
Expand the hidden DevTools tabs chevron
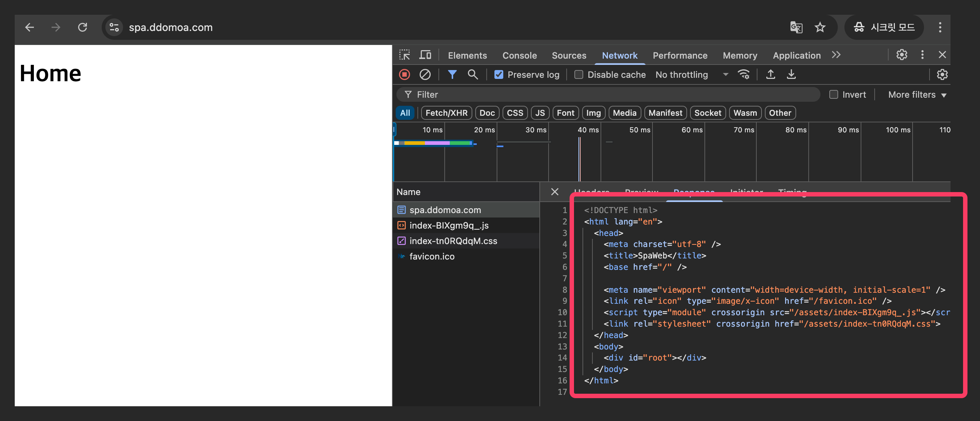click(836, 55)
